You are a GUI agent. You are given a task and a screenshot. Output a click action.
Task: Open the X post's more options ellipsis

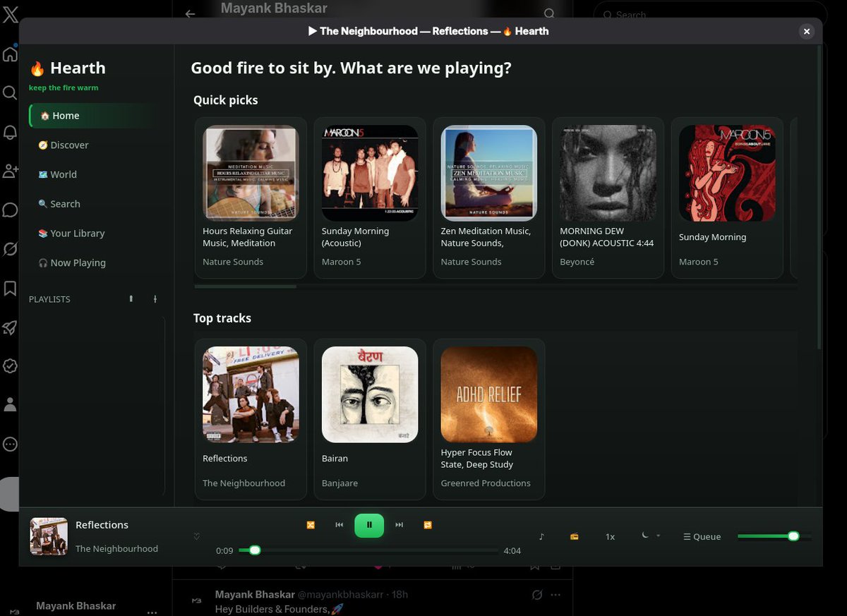(x=555, y=595)
